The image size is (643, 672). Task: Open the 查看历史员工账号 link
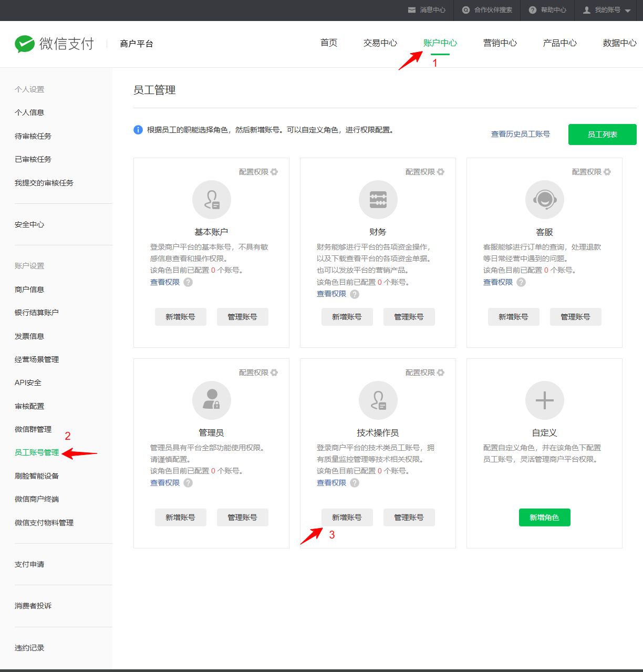[x=520, y=134]
